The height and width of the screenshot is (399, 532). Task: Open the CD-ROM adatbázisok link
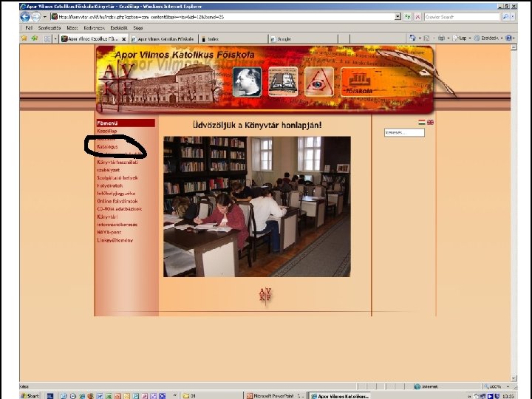(119, 209)
